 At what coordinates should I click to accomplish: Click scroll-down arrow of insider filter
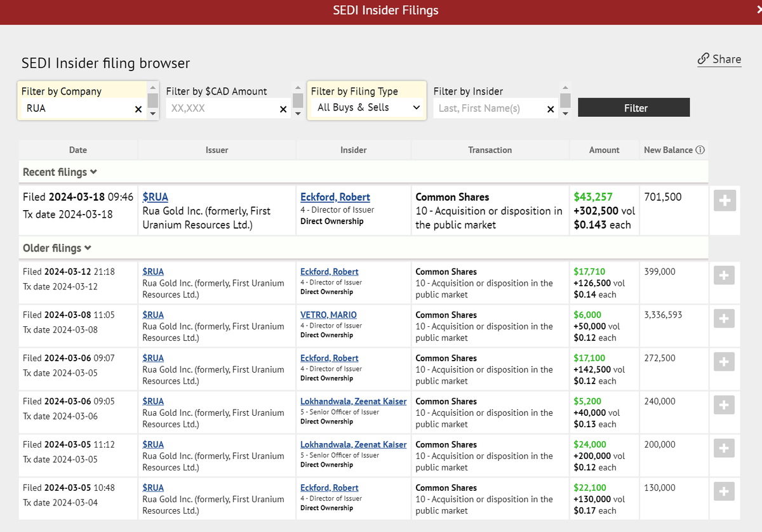click(x=565, y=114)
